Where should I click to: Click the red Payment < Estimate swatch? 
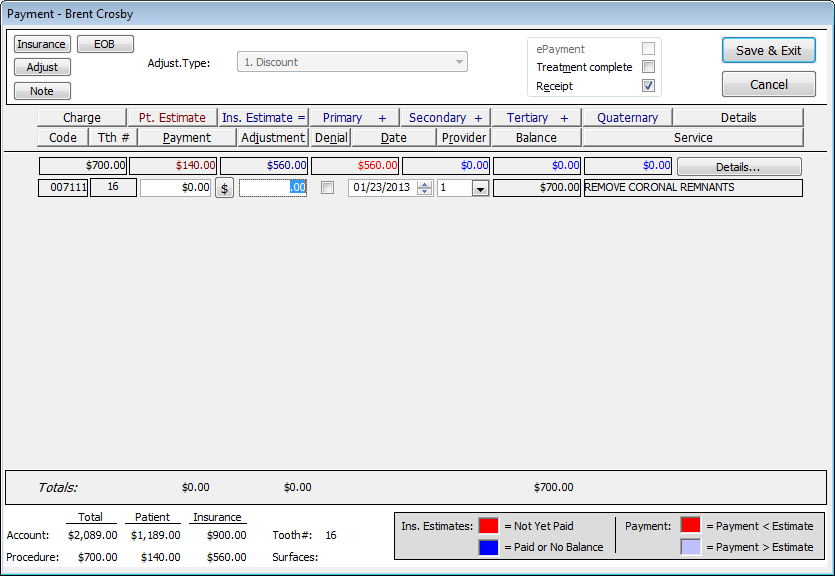pos(691,525)
